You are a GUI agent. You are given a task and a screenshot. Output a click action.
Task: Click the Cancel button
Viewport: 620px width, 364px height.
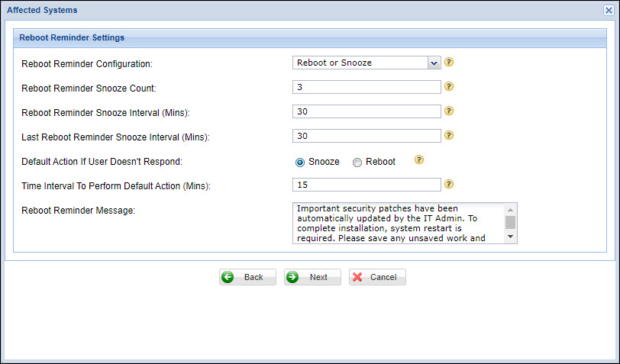pos(377,277)
